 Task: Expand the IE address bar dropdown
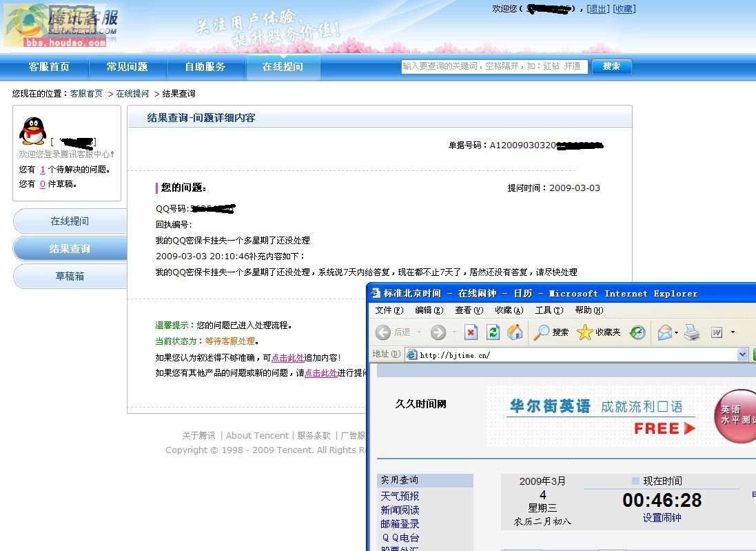pos(742,355)
